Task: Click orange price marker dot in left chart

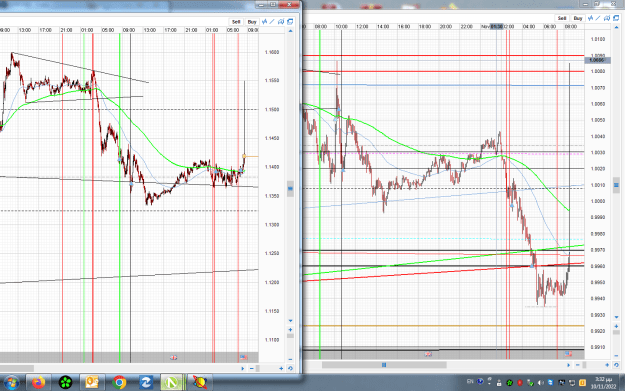Action: [x=244, y=156]
